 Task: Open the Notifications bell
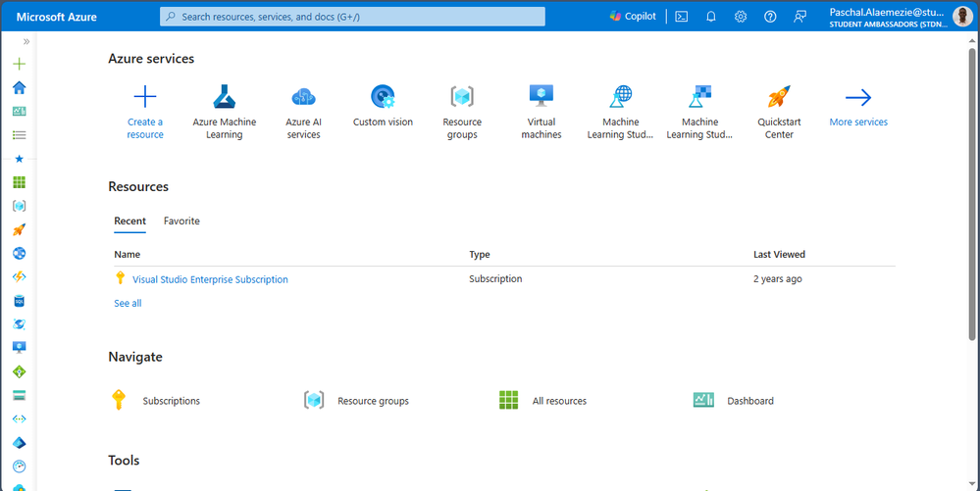(710, 17)
